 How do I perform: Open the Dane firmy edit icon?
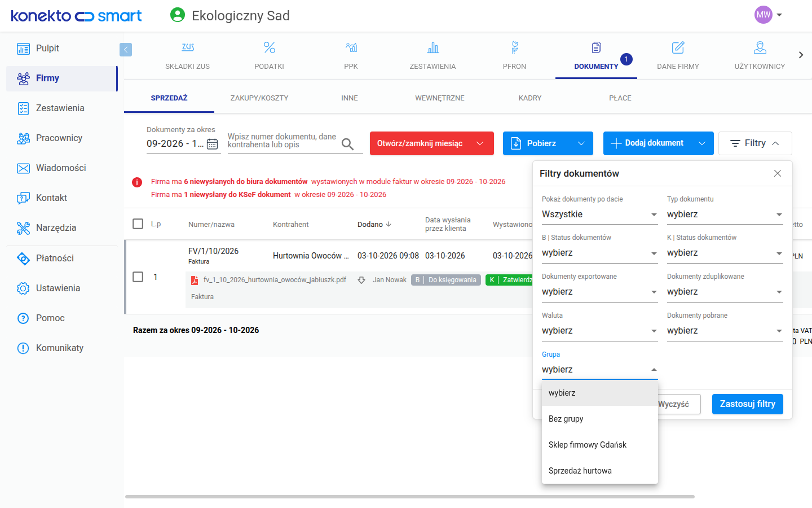tap(678, 47)
